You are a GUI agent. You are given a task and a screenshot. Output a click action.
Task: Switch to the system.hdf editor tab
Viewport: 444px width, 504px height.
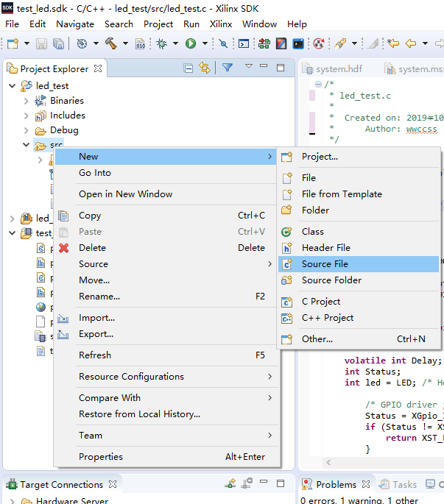pyautogui.click(x=332, y=68)
